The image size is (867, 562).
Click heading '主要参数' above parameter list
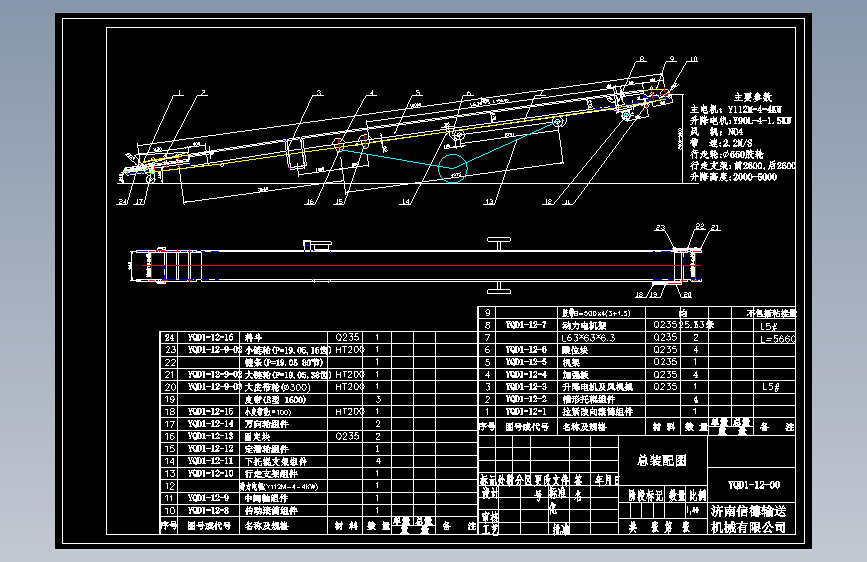tap(753, 97)
